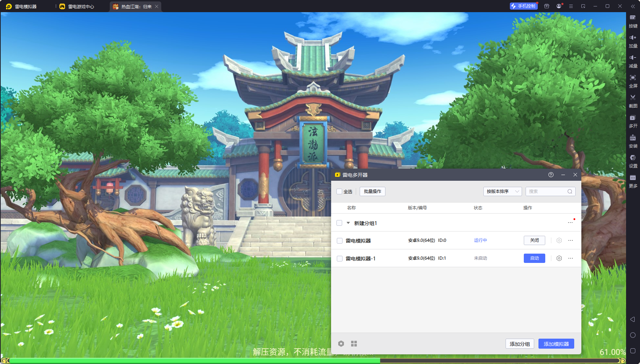
Task: Open settings gear for 雷电模拟器 ID:0 row
Action: coord(559,240)
